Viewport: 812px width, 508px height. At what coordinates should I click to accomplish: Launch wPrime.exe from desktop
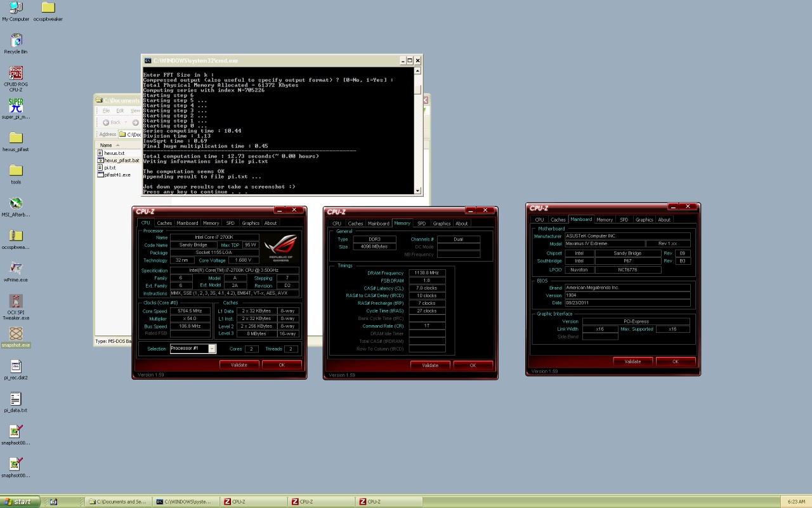click(16, 269)
